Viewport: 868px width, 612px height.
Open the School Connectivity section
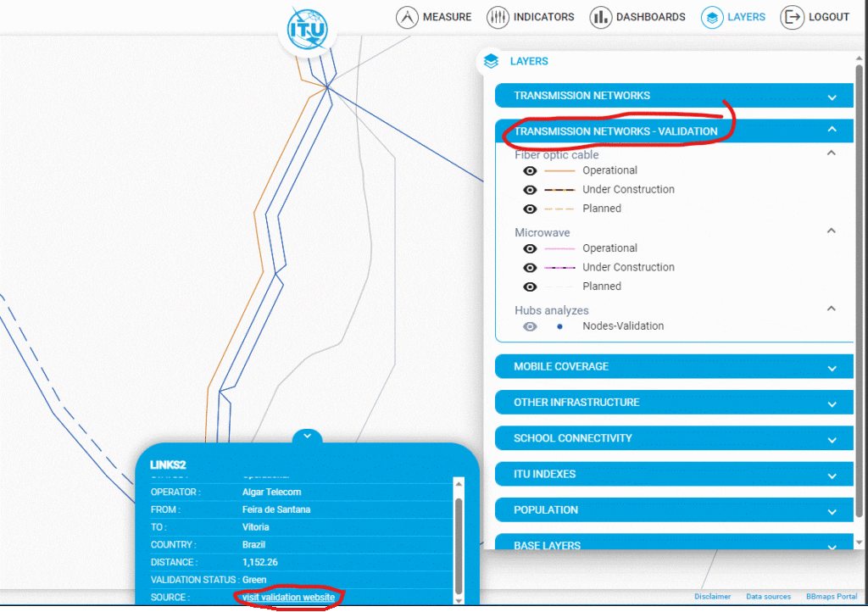[674, 438]
